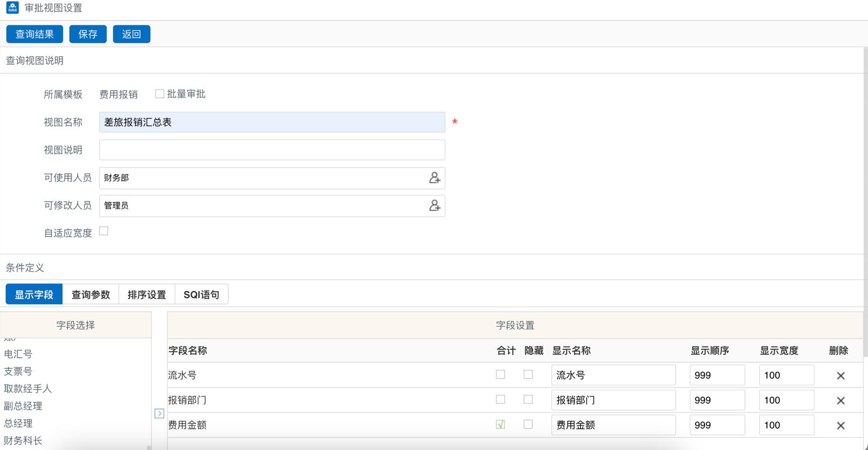Viewport: 868px width, 450px height.
Task: Click user picker icon in 可修改人员 field
Action: 435,206
